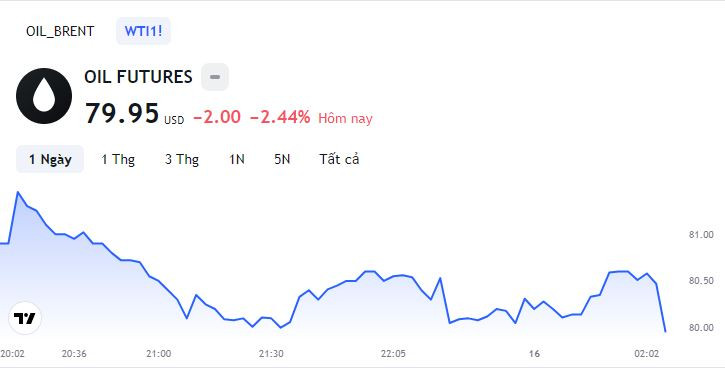The image size is (725, 368).
Task: Click the chart peak near 20:02
Action: [x=18, y=192]
